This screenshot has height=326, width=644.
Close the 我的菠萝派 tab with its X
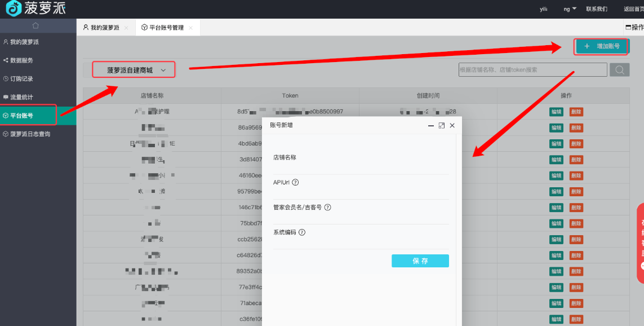(x=126, y=28)
